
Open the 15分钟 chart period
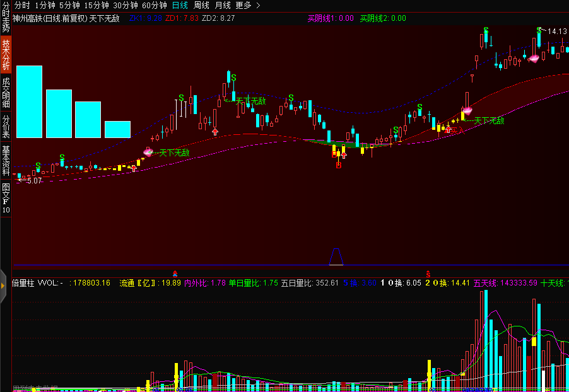(97, 6)
